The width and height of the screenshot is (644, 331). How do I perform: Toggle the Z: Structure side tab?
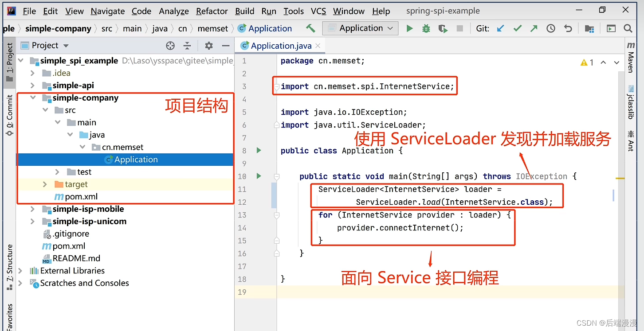point(9,268)
